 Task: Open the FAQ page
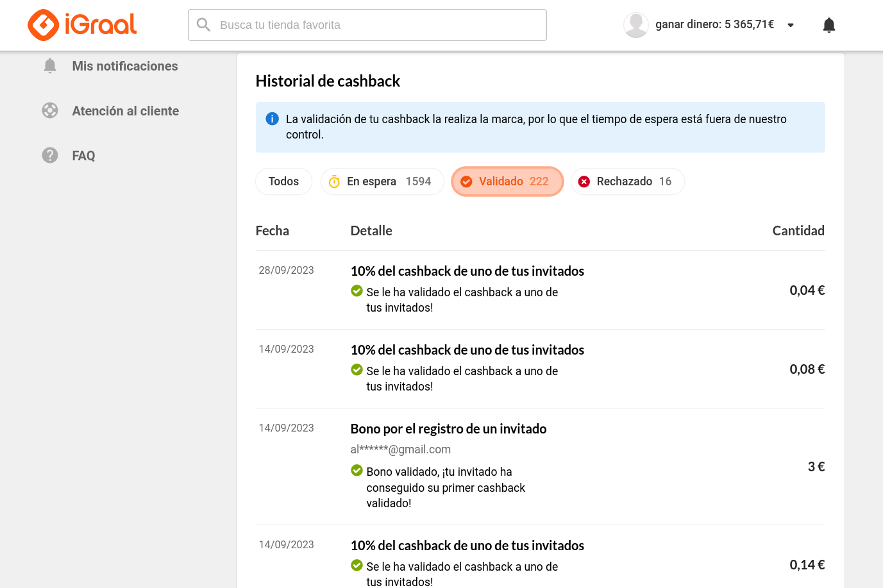(x=83, y=155)
